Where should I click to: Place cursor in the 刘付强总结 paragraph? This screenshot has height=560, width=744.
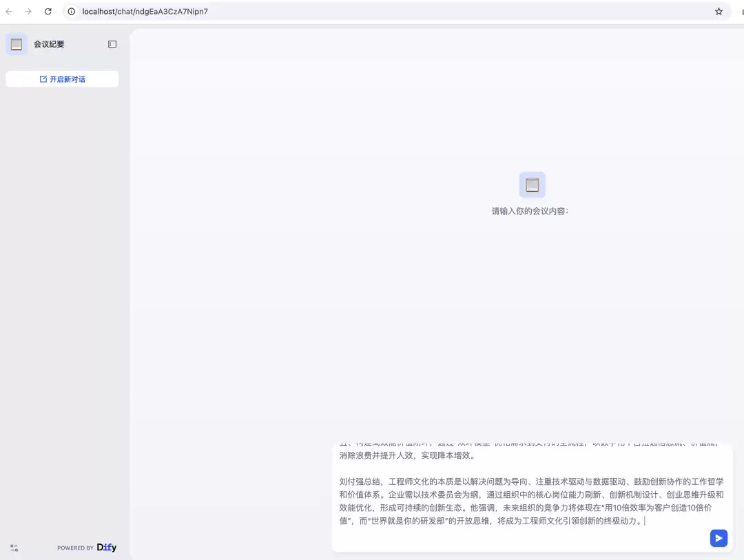click(531, 501)
